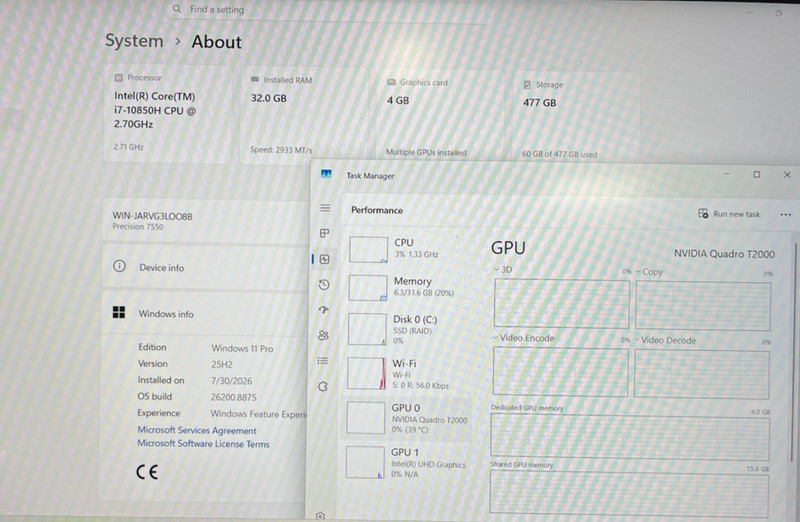Click the Graphics card 4 GB card
The image size is (800, 522).
439,117
